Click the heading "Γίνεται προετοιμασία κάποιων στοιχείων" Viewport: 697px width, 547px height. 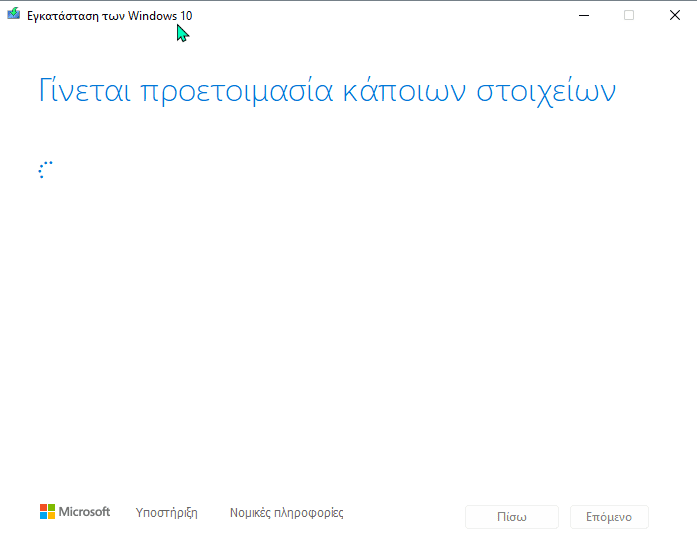point(327,91)
